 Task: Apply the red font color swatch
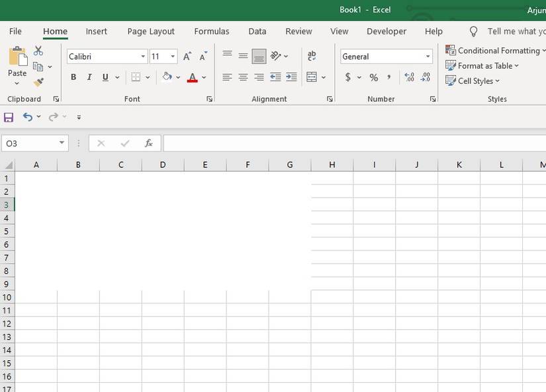coord(192,77)
